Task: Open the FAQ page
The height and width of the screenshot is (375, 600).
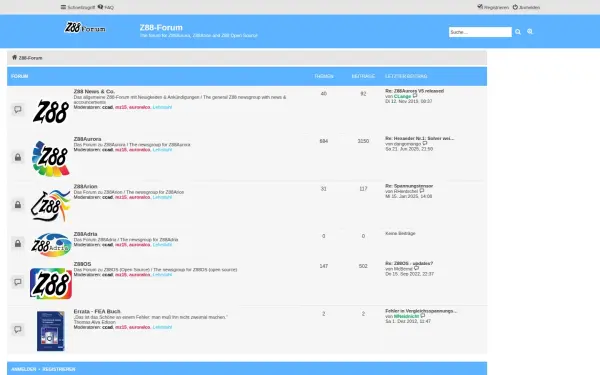Action: (106, 7)
